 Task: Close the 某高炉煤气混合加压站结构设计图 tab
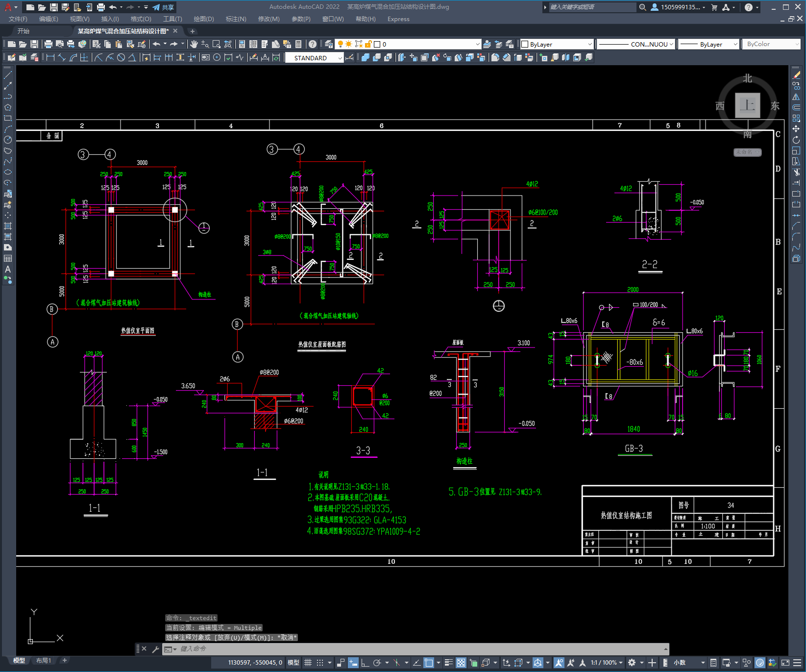tap(175, 31)
